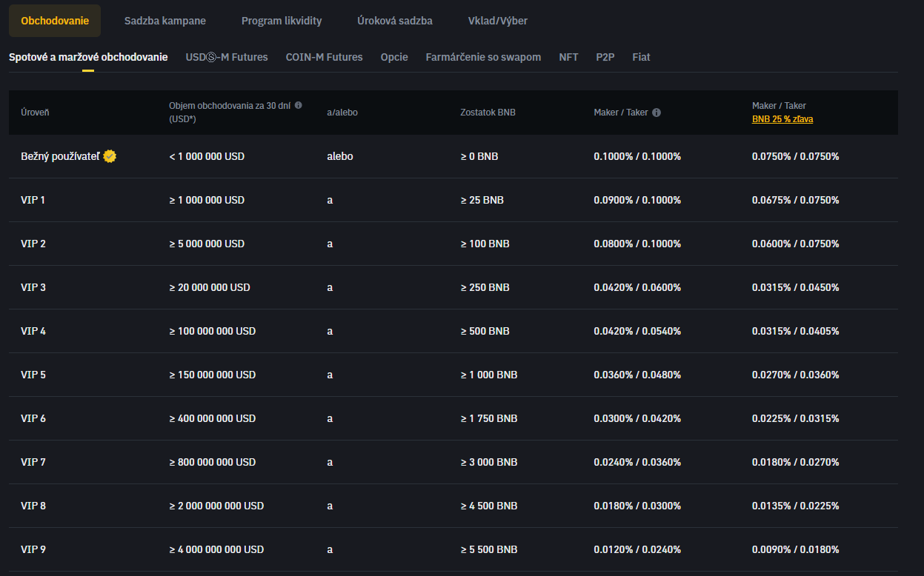Select the Úroková sadzba tab
This screenshot has width=924, height=576.
pyautogui.click(x=395, y=21)
